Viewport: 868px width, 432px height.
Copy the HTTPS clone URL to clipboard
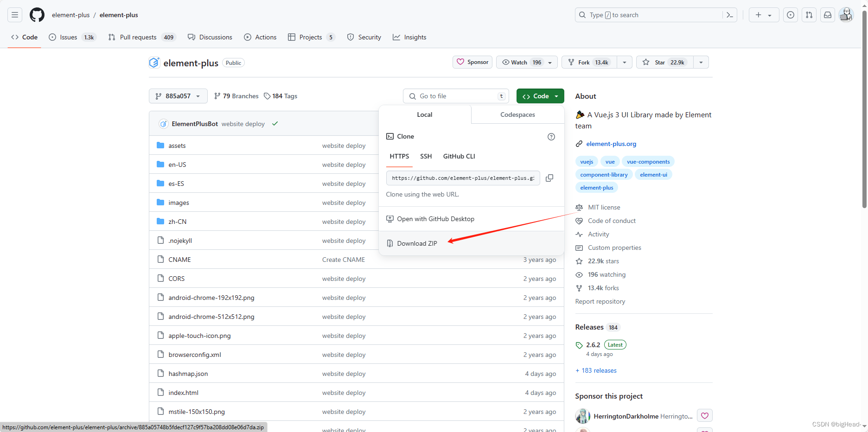tap(549, 178)
